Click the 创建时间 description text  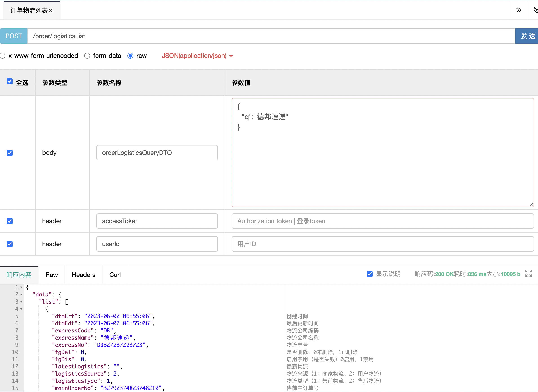297,316
